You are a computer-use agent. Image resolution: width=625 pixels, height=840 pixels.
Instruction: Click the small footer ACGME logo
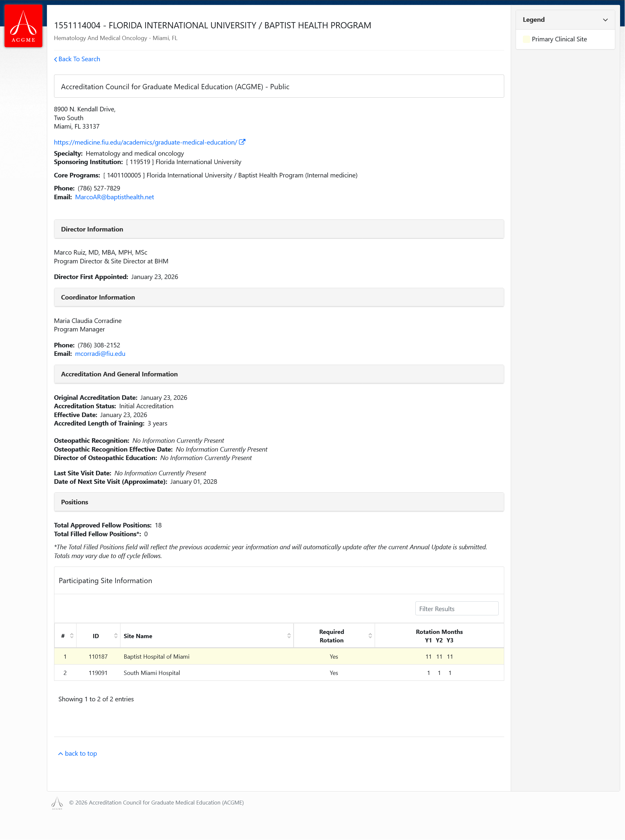[x=57, y=803]
